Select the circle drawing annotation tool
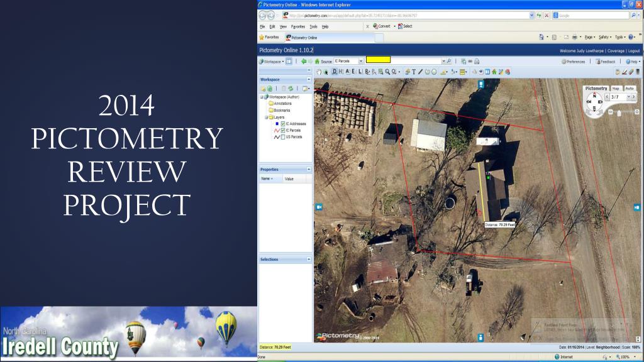 pyautogui.click(x=434, y=72)
